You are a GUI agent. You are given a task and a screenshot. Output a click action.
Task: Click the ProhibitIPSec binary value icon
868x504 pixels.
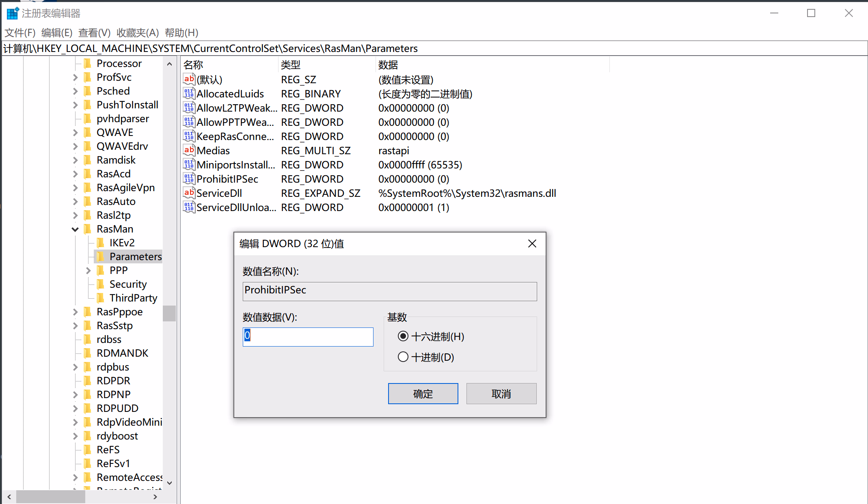tap(189, 179)
